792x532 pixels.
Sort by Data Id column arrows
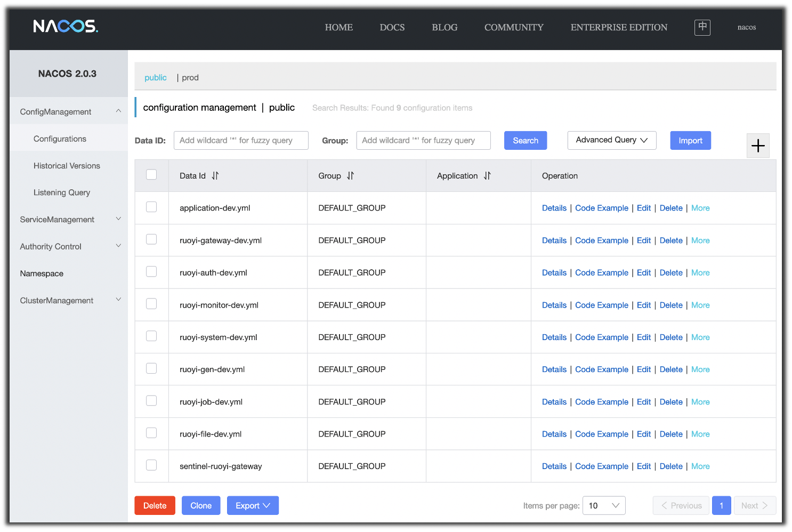click(x=215, y=176)
